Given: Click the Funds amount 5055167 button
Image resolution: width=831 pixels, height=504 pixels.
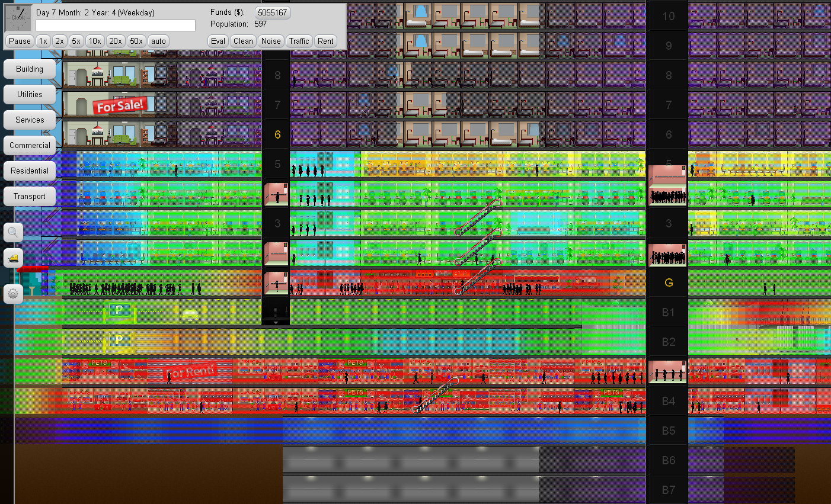Looking at the screenshot, I should point(273,12).
